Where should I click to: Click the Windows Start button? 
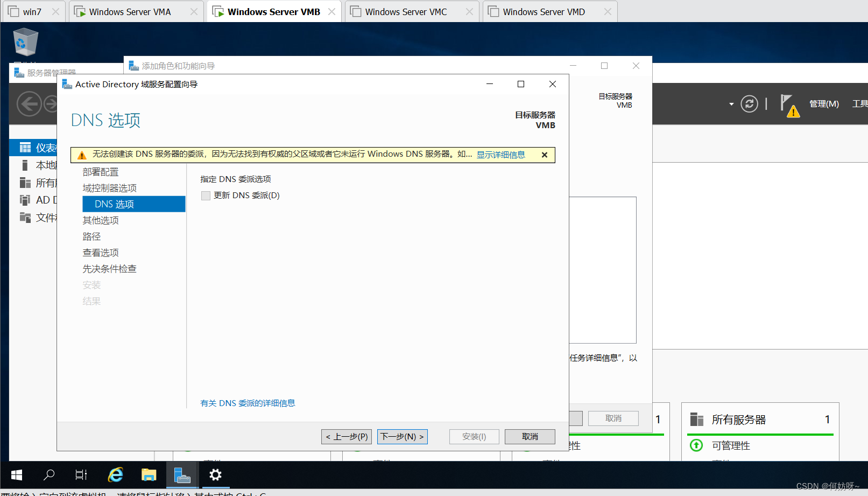17,474
